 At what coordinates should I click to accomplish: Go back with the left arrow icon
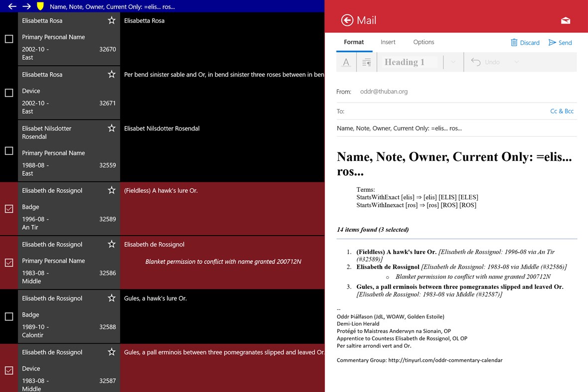point(12,6)
